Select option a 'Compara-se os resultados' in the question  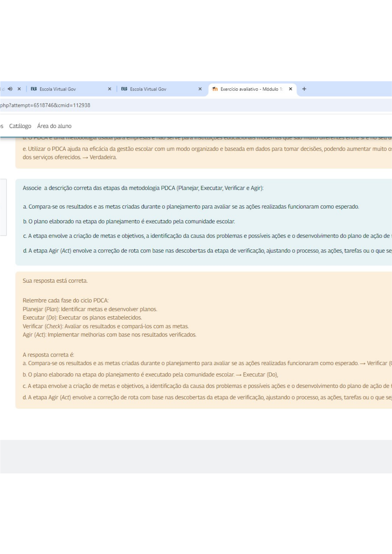coord(191,207)
